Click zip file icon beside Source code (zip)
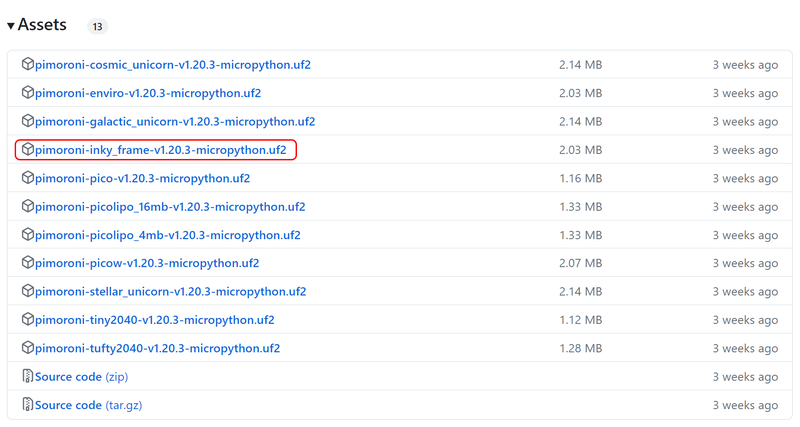The height and width of the screenshot is (427, 800). coord(28,377)
